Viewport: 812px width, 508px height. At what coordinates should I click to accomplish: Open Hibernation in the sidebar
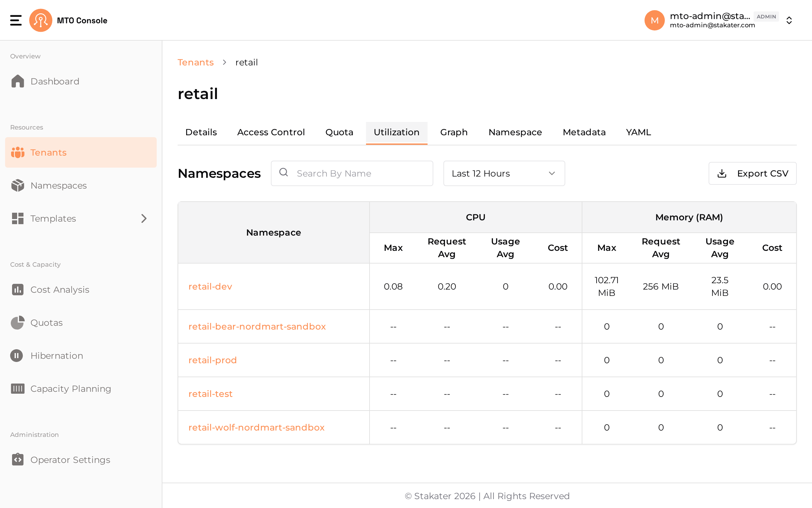[81, 356]
